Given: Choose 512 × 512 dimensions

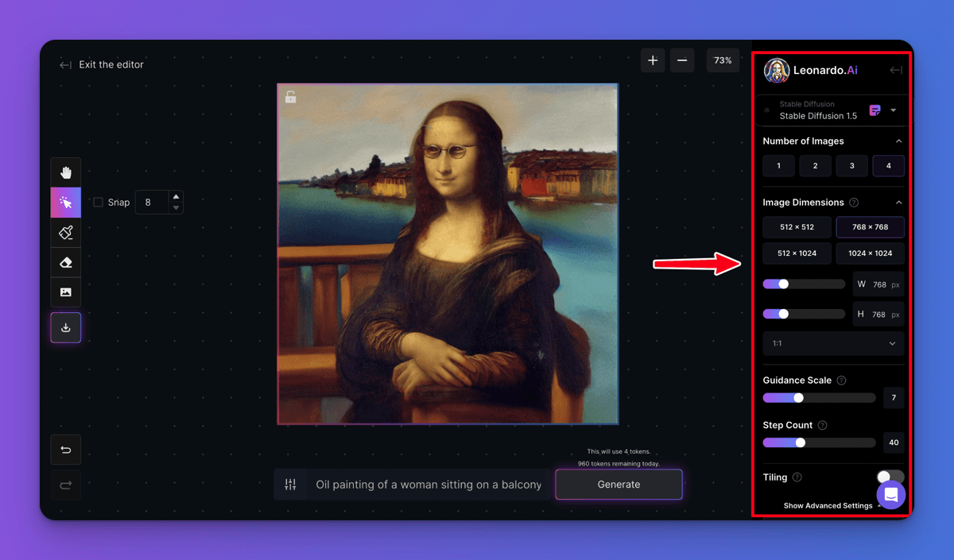Looking at the screenshot, I should (797, 227).
